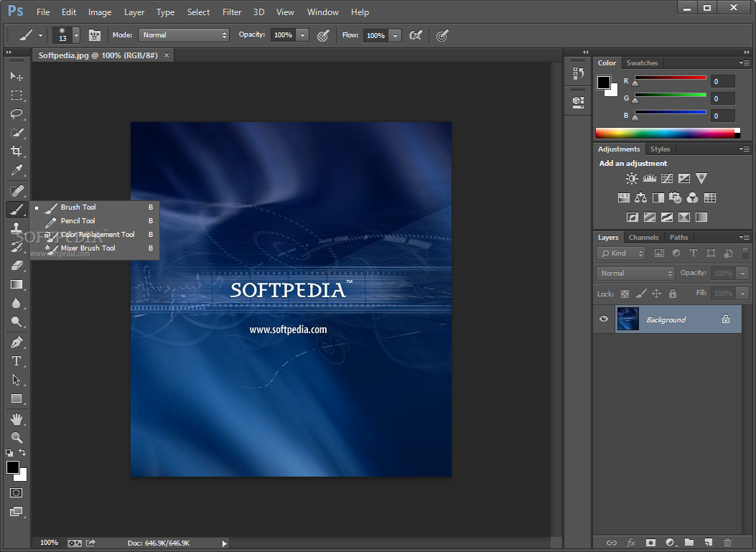Open the Filter menu
The height and width of the screenshot is (552, 756).
231,11
